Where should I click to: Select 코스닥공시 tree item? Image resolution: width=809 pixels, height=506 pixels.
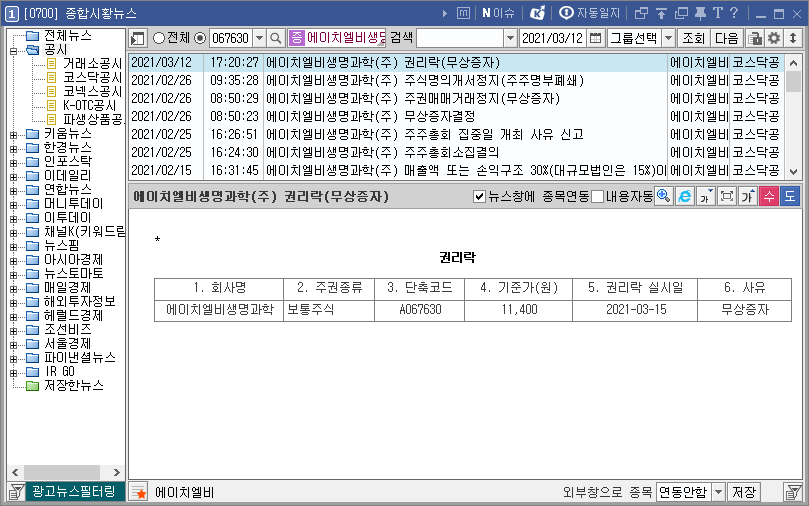(92, 77)
